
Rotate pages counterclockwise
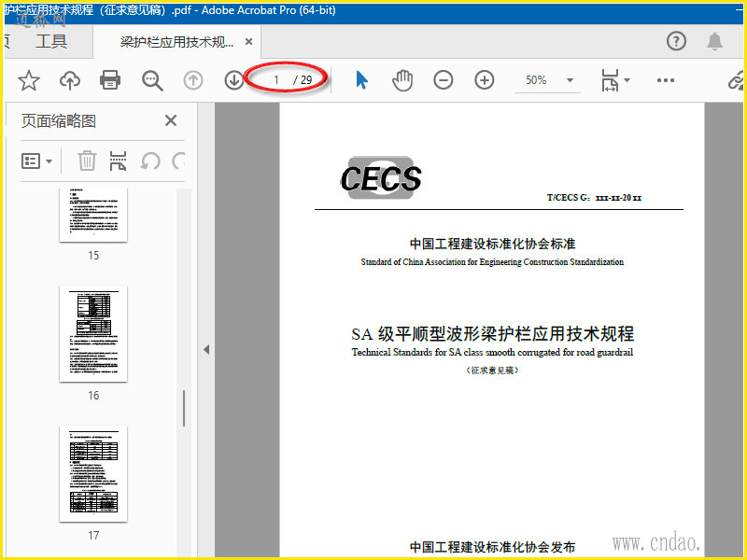click(150, 161)
